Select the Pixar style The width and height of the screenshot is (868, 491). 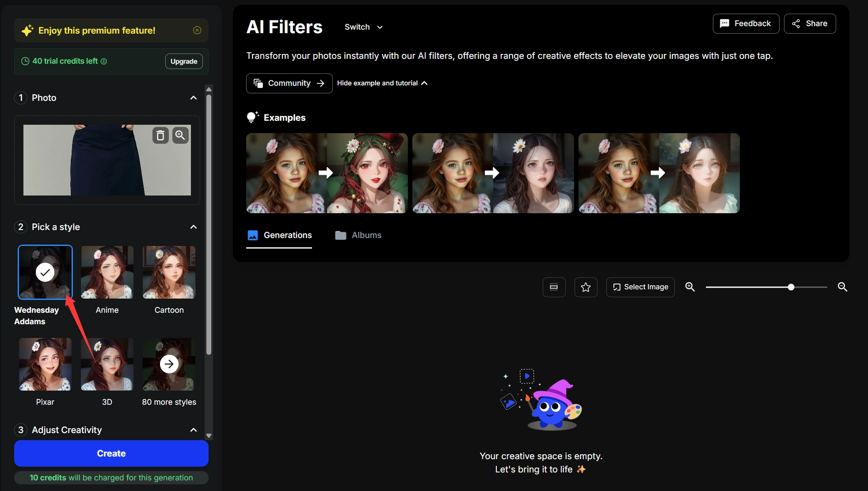click(45, 364)
